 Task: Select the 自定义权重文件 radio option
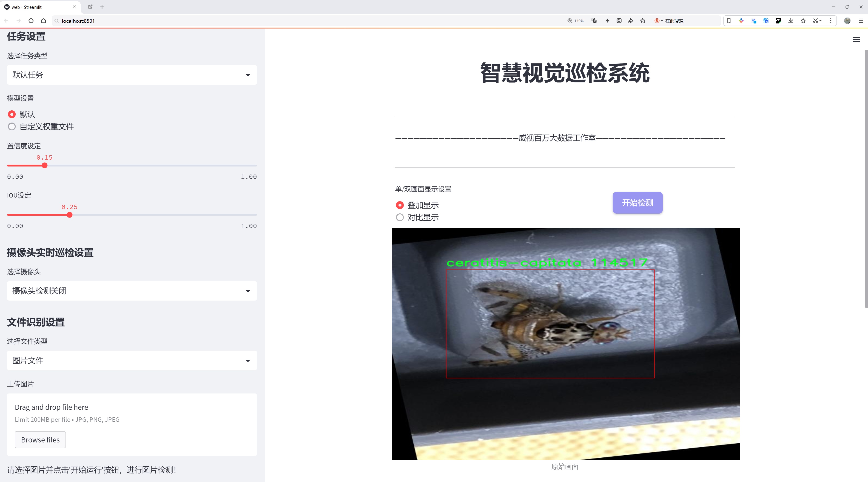click(12, 127)
